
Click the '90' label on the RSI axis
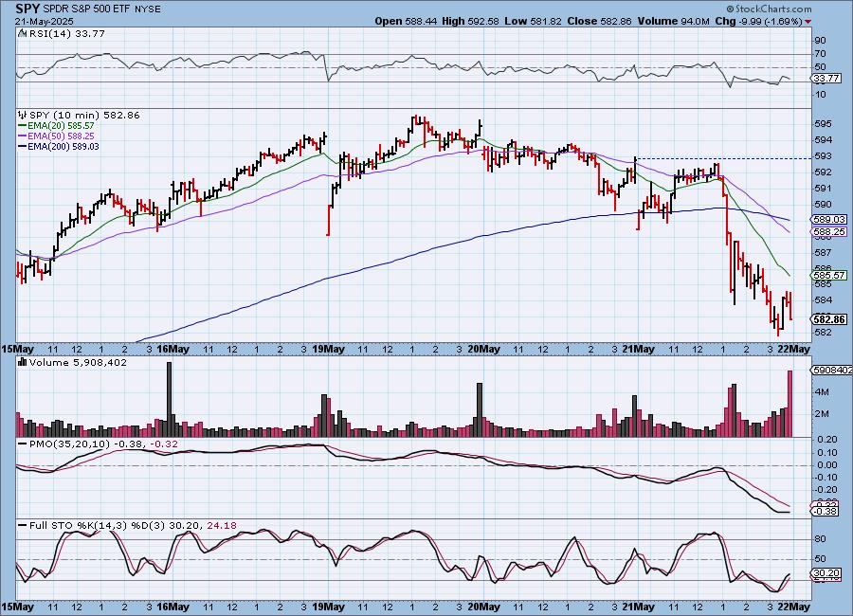coord(820,41)
